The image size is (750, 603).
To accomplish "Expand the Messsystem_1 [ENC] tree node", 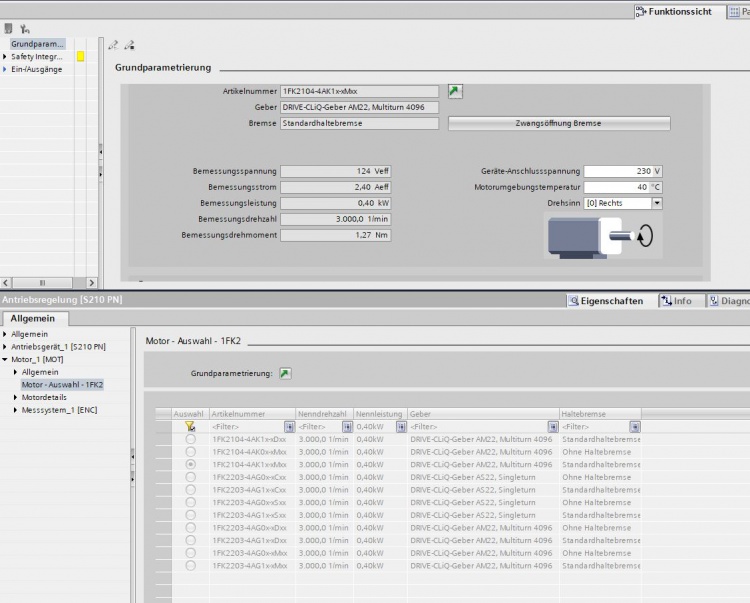I will pos(15,410).
